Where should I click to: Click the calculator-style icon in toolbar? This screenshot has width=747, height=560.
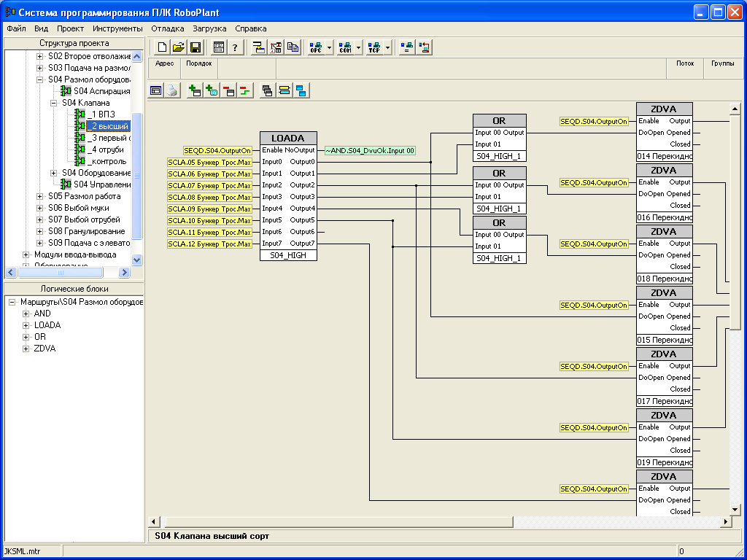218,47
